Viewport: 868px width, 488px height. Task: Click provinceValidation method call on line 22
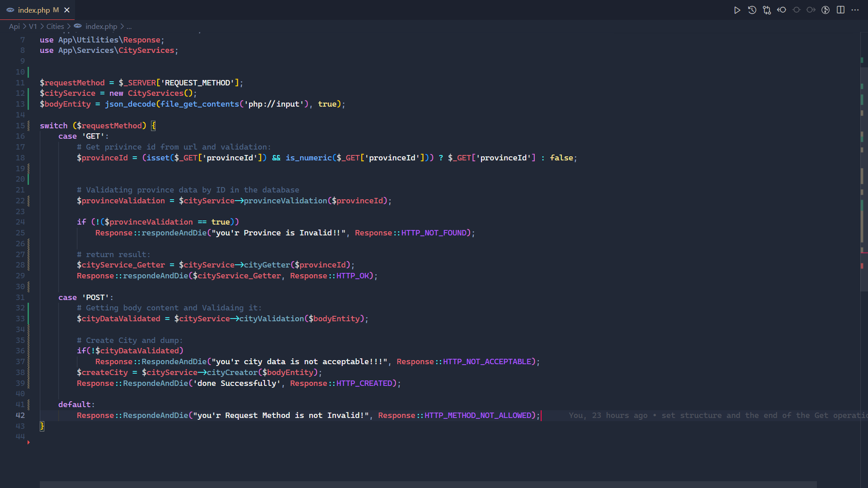(286, 201)
